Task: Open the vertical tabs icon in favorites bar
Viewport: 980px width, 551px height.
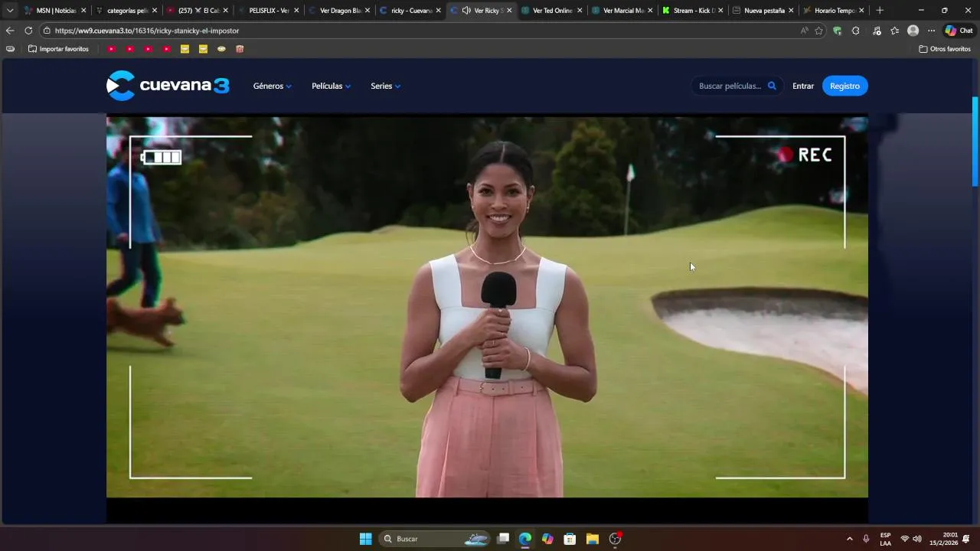Action: point(10,49)
